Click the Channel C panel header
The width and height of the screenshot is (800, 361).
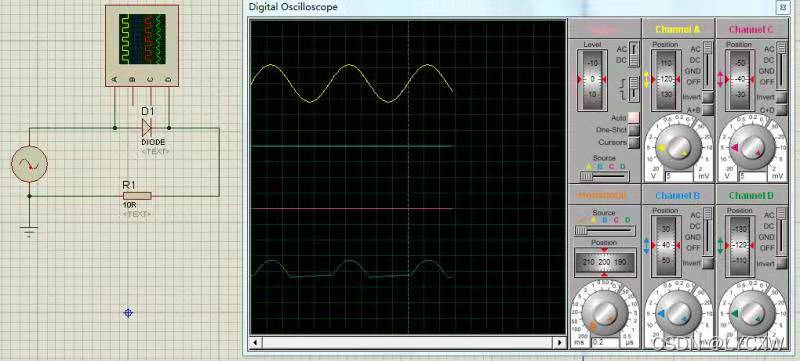pos(752,29)
